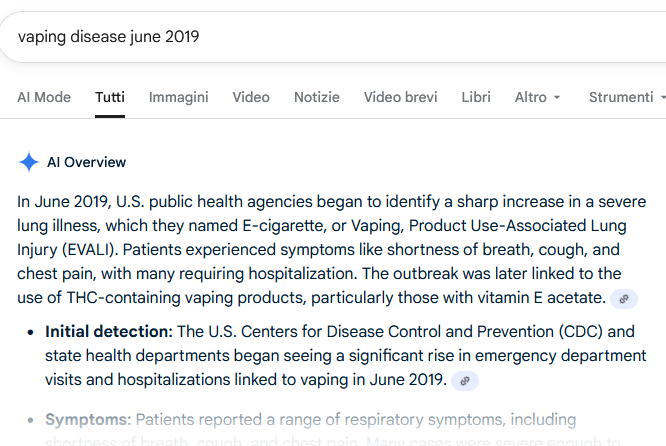
Task: Click the search box with vaping query
Action: [300, 37]
